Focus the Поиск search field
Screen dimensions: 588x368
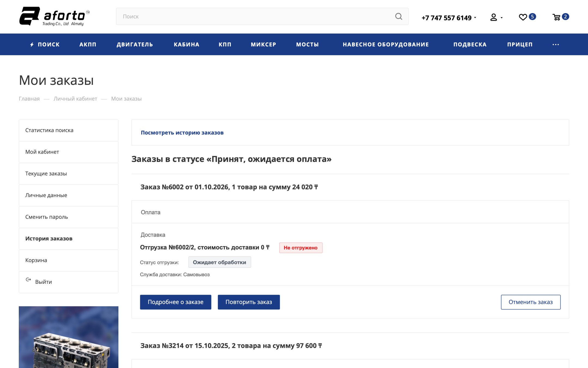[x=262, y=16]
